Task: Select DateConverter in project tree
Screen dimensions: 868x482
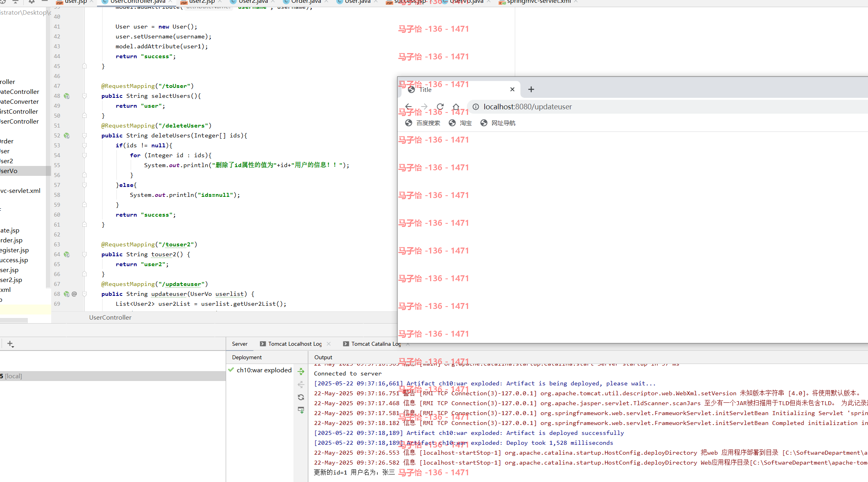Action: click(x=19, y=101)
